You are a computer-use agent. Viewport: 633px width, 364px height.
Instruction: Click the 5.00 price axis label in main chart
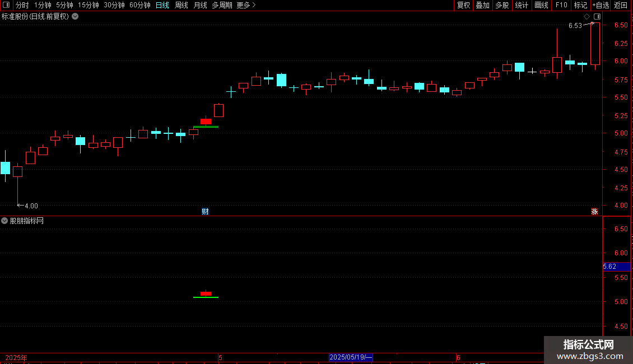621,133
